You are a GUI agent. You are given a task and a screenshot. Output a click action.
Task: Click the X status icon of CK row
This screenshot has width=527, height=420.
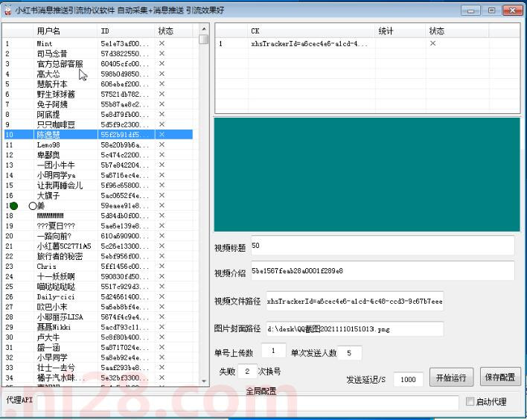coord(432,43)
